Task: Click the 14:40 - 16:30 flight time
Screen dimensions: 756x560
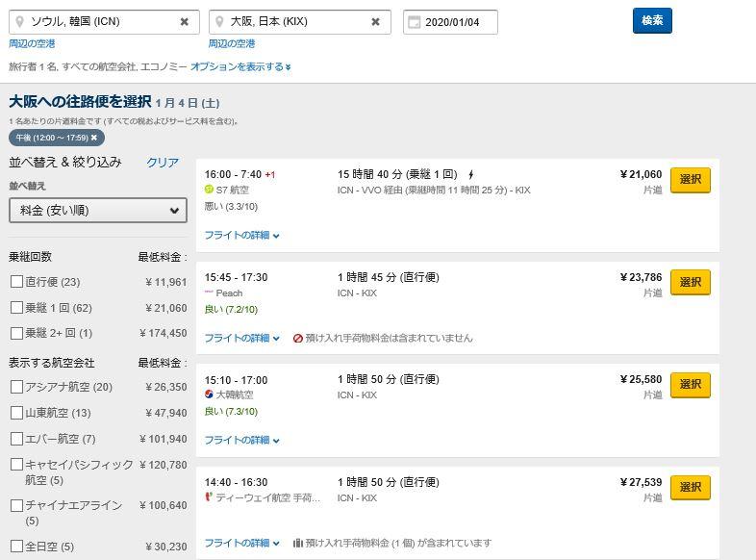Action: pos(236,482)
